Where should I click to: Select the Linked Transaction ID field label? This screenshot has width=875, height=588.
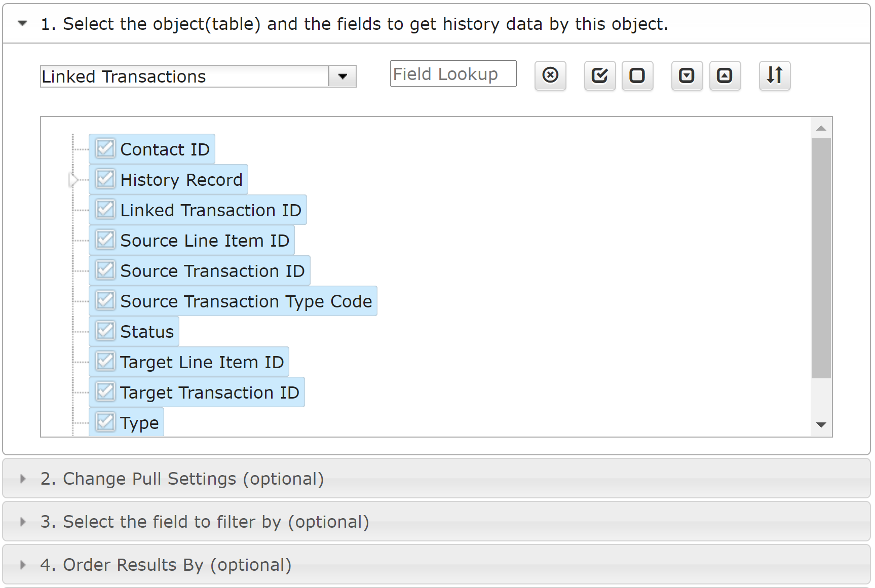210,210
